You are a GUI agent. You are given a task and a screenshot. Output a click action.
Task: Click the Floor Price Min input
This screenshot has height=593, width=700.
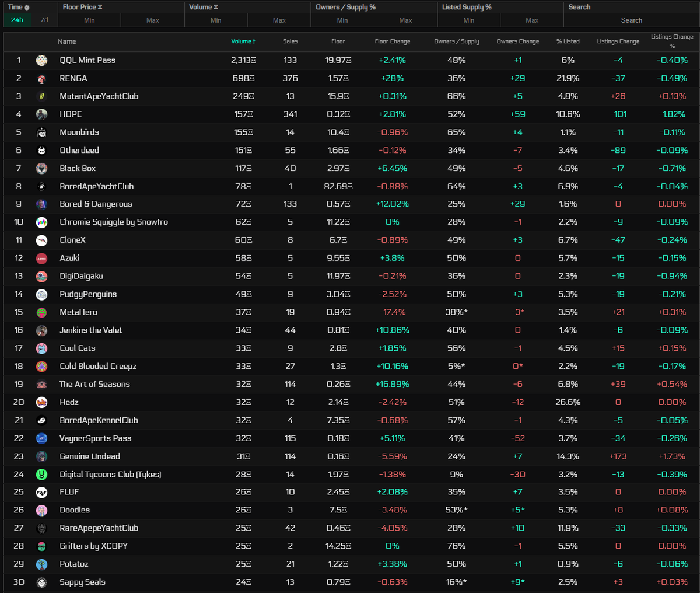(89, 20)
